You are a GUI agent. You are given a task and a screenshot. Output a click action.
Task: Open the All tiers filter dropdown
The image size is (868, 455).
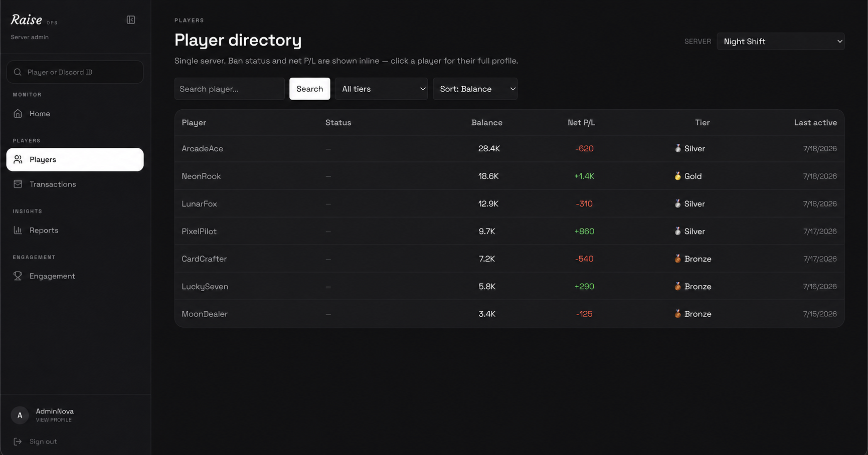[381, 89]
